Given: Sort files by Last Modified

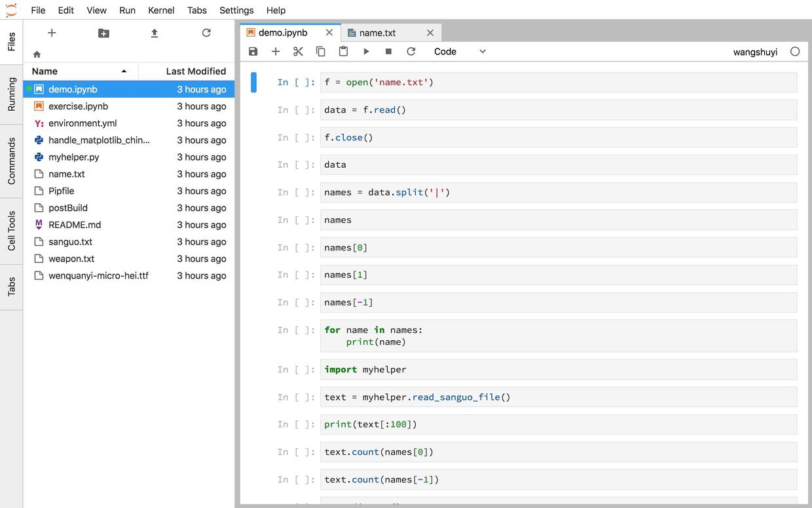Looking at the screenshot, I should tap(195, 71).
